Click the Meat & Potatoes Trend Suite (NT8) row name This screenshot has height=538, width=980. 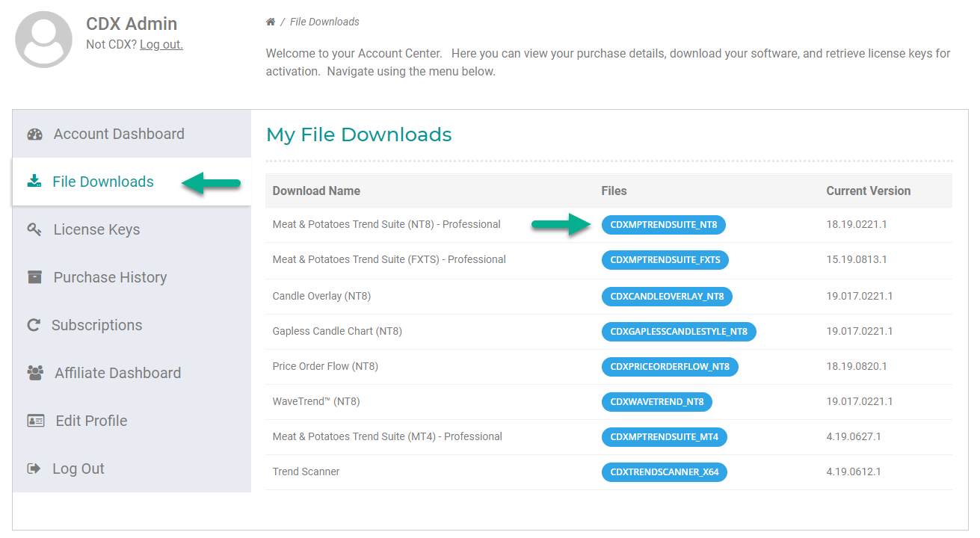coord(386,224)
